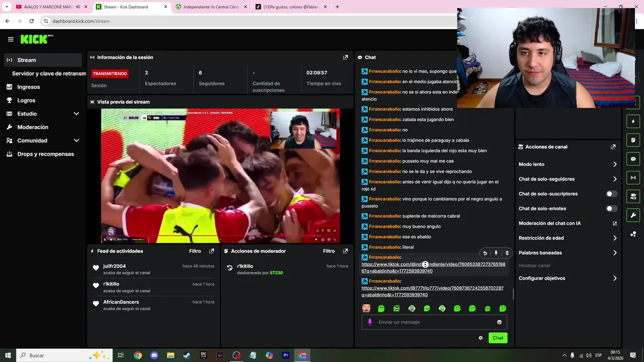
Task: Open a new browser tab
Action: [337, 7]
